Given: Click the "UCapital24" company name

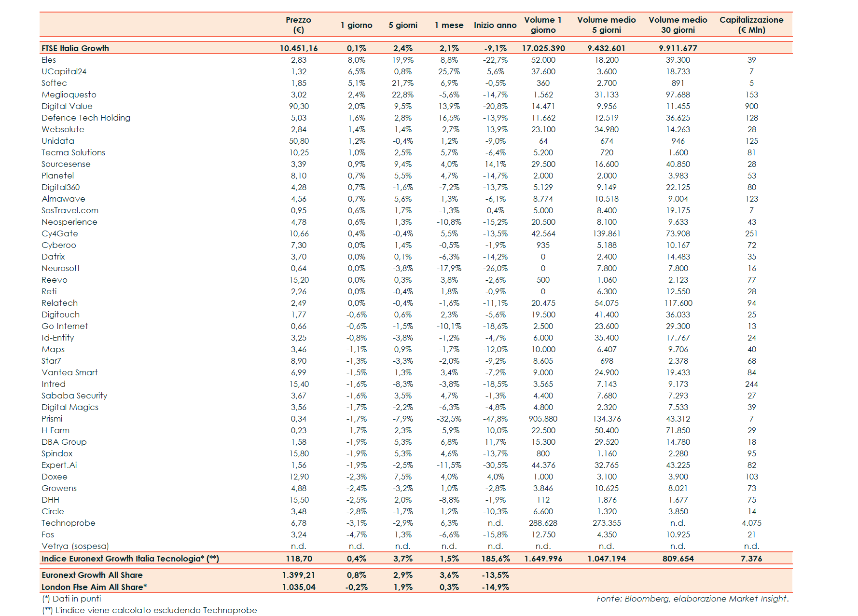Looking at the screenshot, I should [64, 71].
